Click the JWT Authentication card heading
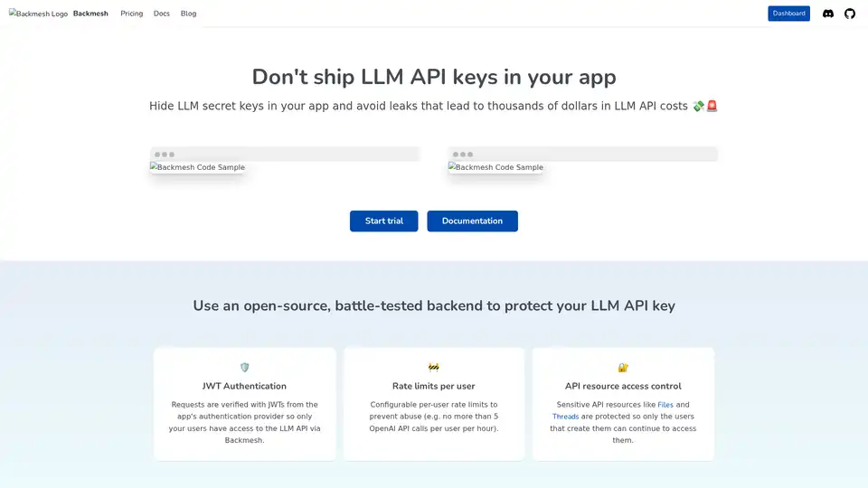Viewport: 868px width, 488px height. pyautogui.click(x=244, y=386)
